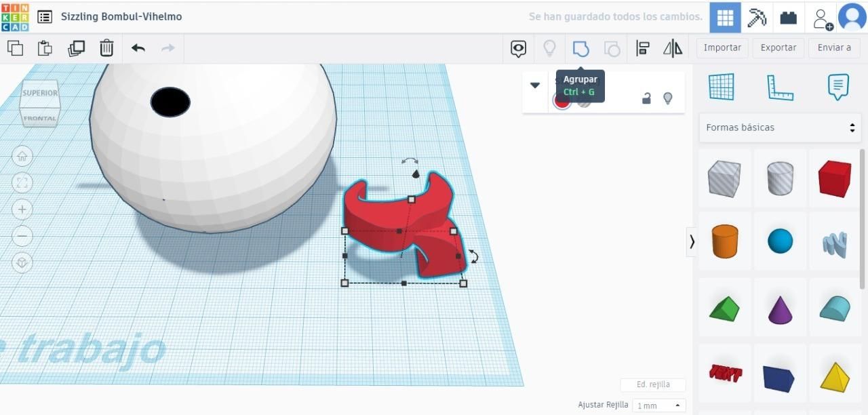Undo last action with arrow icon
868x415 pixels.
[x=138, y=48]
